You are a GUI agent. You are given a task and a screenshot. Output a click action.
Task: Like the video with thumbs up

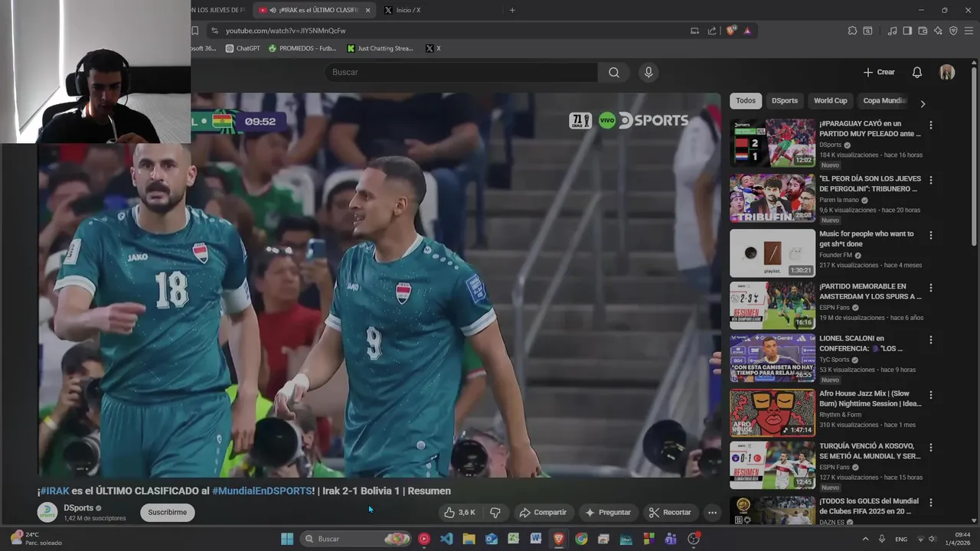(x=460, y=512)
